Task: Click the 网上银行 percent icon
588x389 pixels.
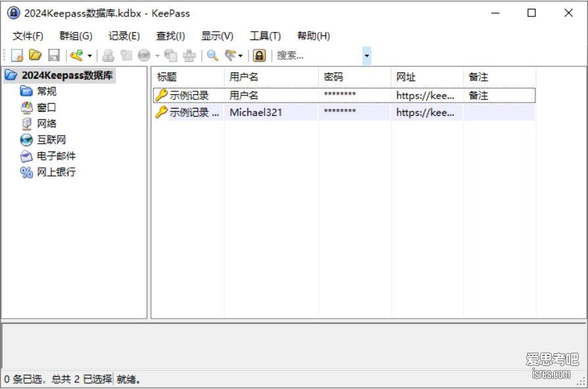Action: pos(26,172)
